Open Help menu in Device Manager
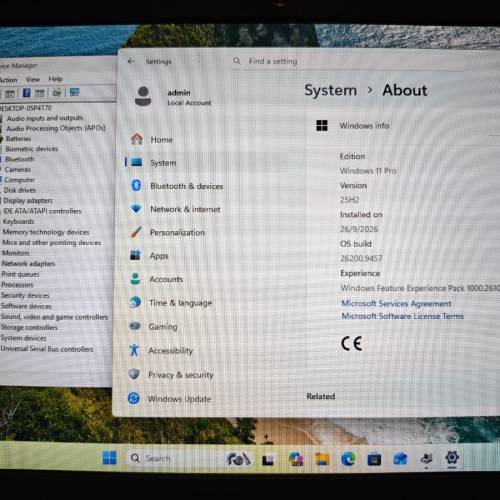 click(x=55, y=79)
